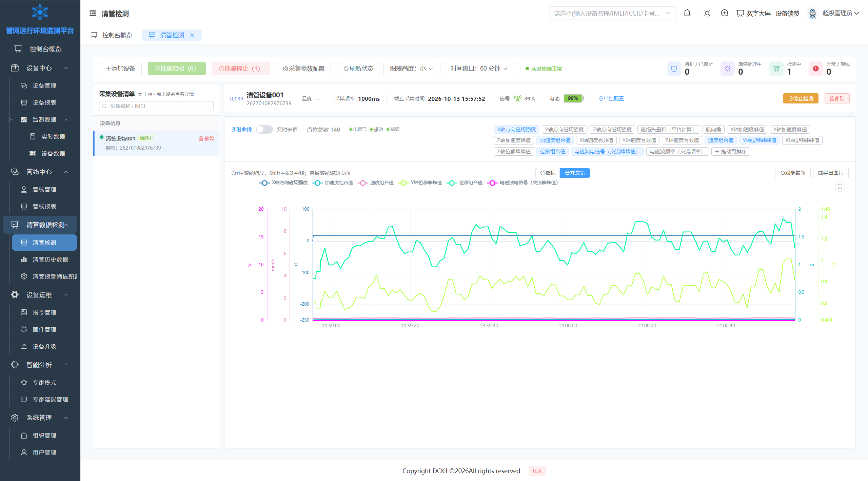868x481 pixels.
Task: Click 导出图片 export button
Action: click(x=830, y=173)
